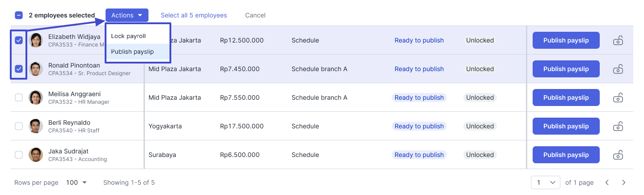Click Select all 5 employees link
The height and width of the screenshot is (195, 644).
pos(194,15)
